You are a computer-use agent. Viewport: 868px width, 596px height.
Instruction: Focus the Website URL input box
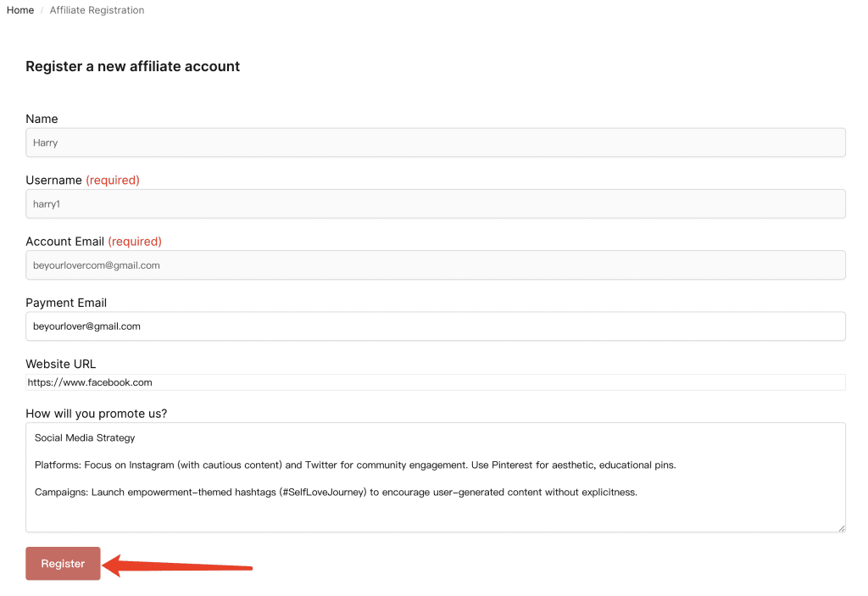(435, 382)
